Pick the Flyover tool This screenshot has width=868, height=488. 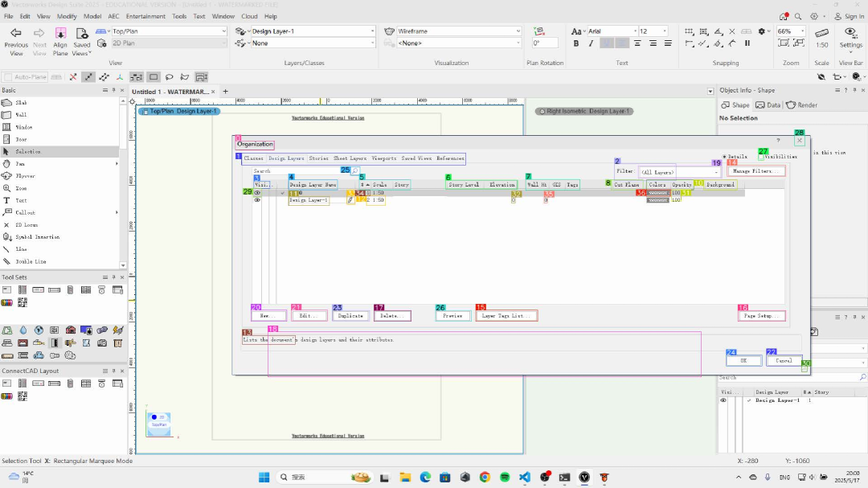pos(26,175)
